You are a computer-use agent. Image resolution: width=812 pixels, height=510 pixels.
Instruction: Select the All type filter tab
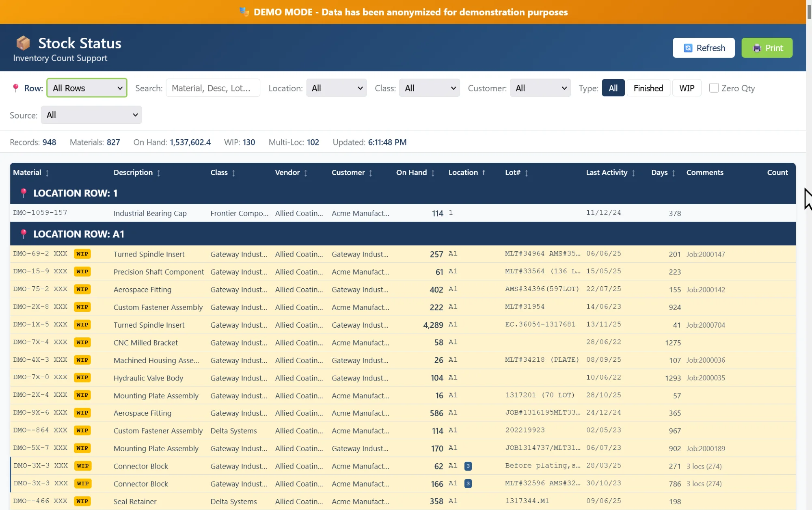(x=613, y=88)
